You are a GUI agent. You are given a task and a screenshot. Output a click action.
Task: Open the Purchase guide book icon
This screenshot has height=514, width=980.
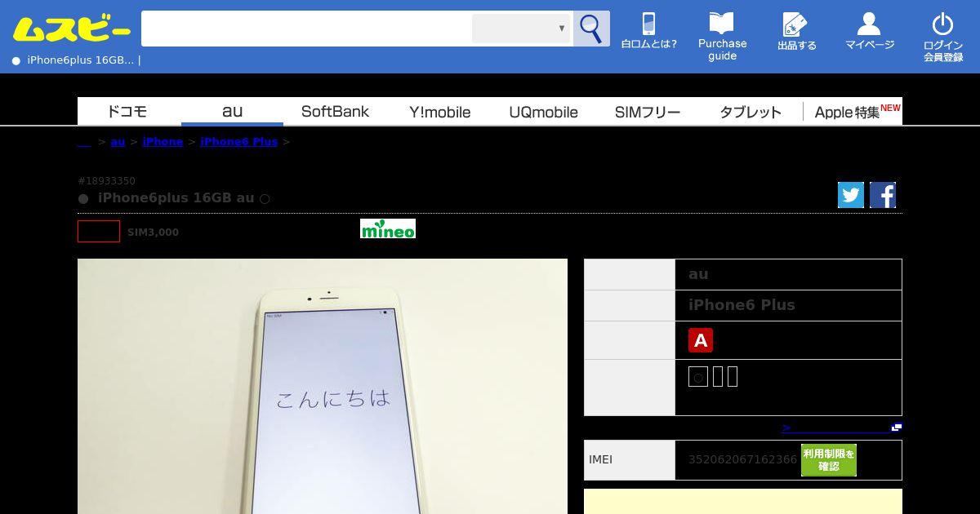tap(722, 37)
